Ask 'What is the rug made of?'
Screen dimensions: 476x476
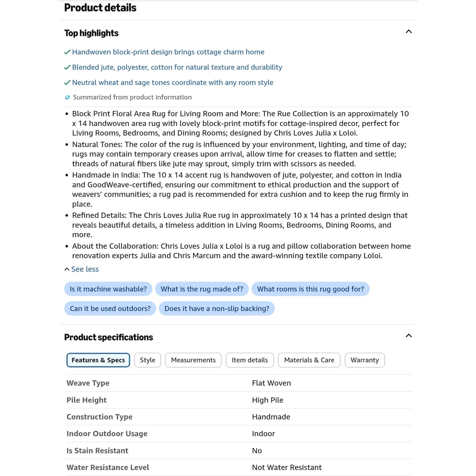pos(202,289)
